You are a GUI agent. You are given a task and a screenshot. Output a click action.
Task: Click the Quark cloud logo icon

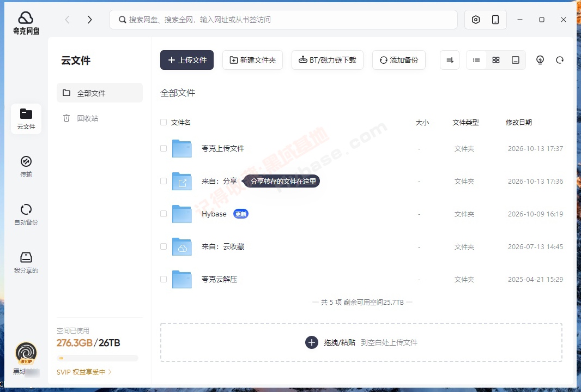click(x=26, y=18)
